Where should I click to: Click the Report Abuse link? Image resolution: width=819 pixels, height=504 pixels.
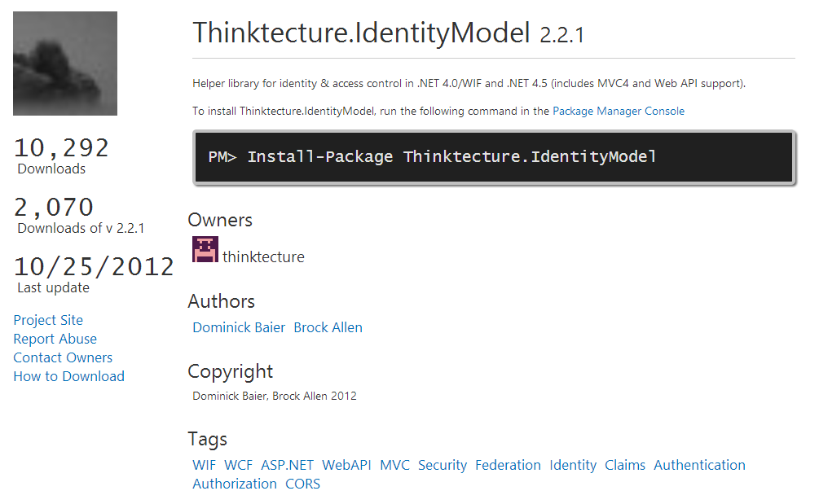tap(55, 339)
